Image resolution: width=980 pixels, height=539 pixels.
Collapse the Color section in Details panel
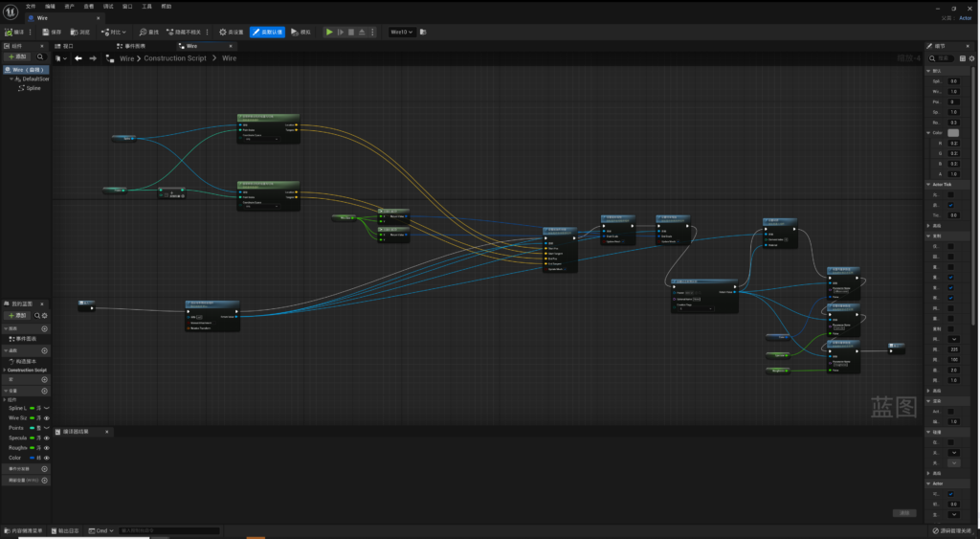coord(928,132)
